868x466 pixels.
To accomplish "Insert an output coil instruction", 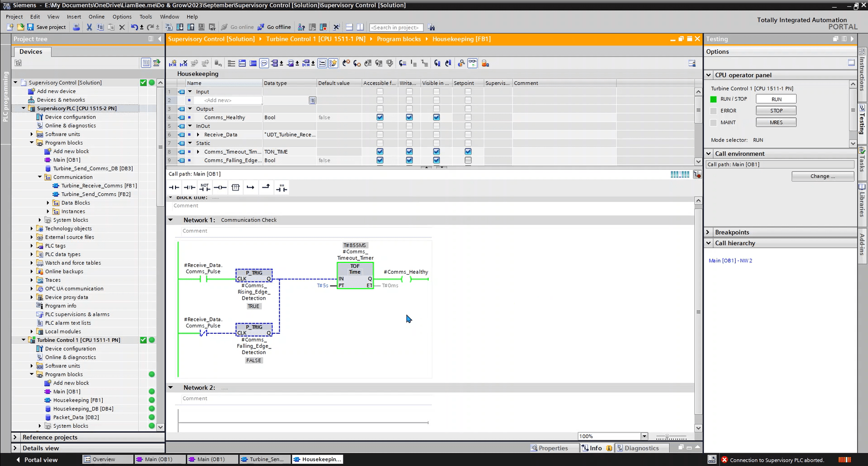I will (x=220, y=188).
